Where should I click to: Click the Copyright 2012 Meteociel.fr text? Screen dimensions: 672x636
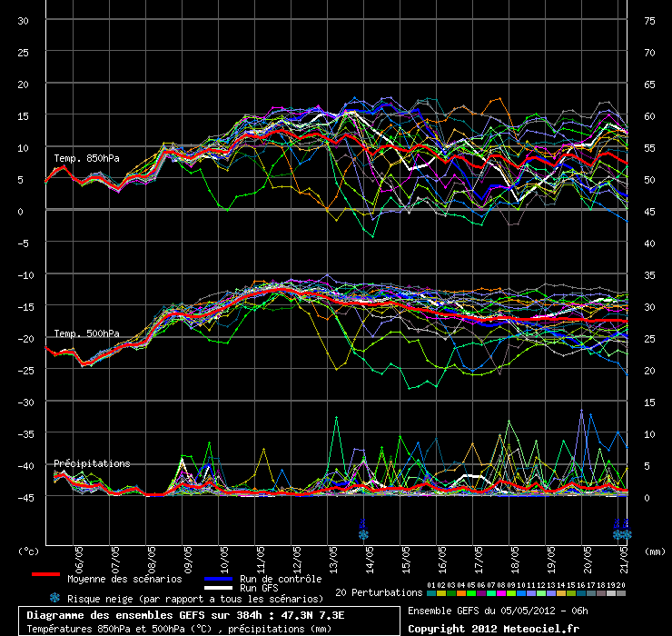click(x=493, y=628)
